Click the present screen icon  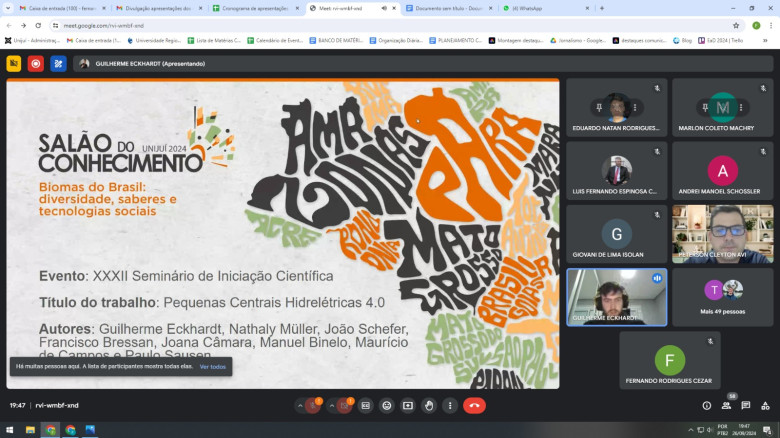[x=408, y=405]
